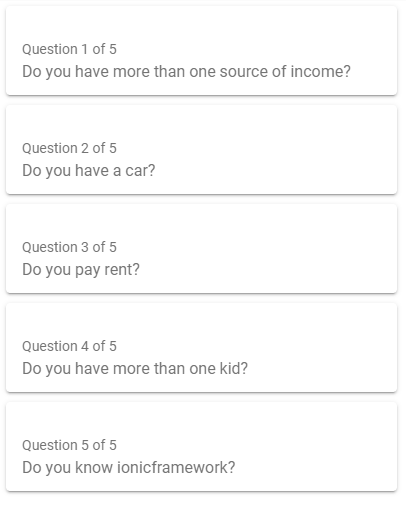Open the second question card about a car
406x508 pixels.
click(201, 150)
